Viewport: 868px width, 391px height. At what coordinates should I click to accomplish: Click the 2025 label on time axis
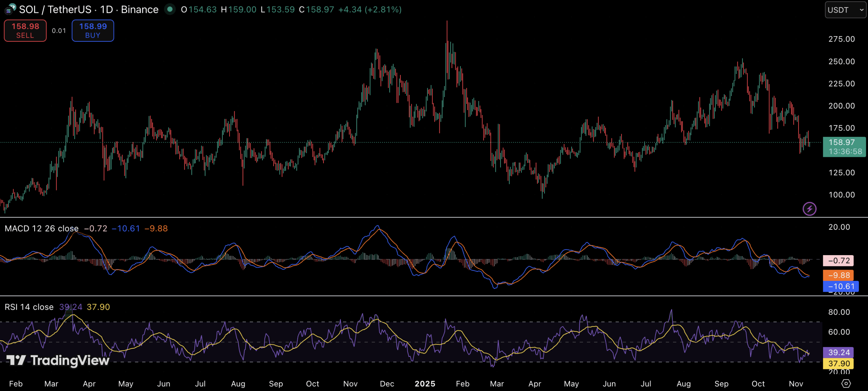(425, 384)
